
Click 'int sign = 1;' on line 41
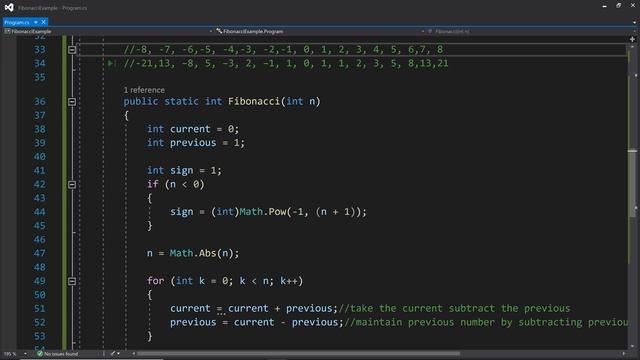tap(184, 170)
